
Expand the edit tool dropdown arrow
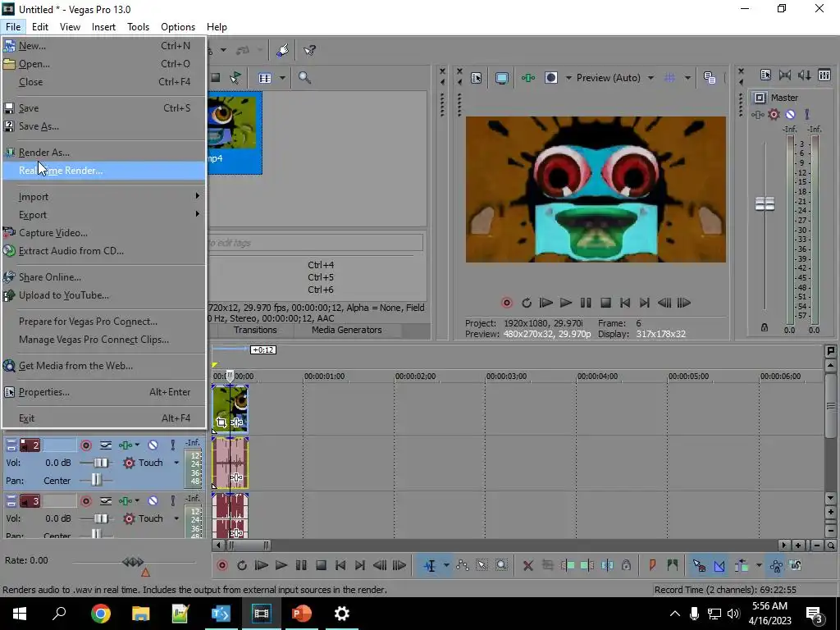pos(446,565)
